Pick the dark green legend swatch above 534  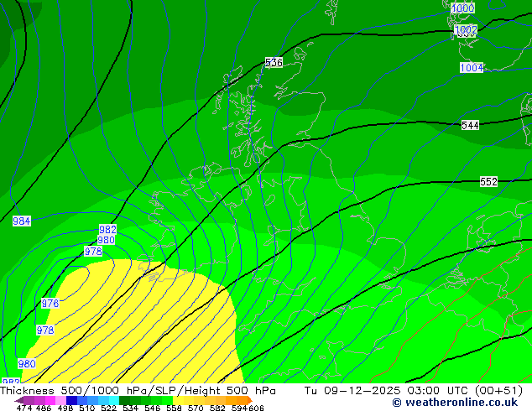pyautogui.click(x=124, y=400)
